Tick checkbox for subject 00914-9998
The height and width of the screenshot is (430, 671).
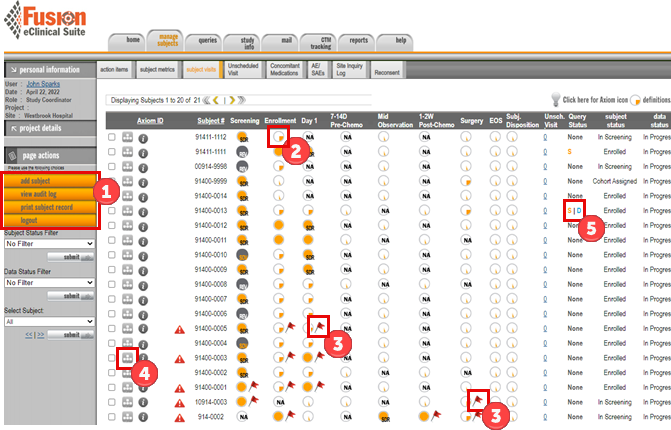(112, 166)
